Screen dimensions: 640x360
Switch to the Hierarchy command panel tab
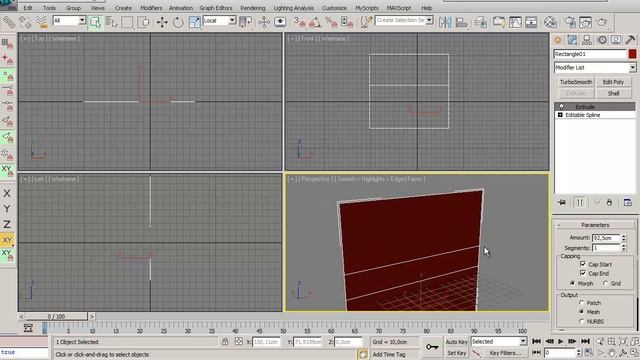[x=587, y=40]
